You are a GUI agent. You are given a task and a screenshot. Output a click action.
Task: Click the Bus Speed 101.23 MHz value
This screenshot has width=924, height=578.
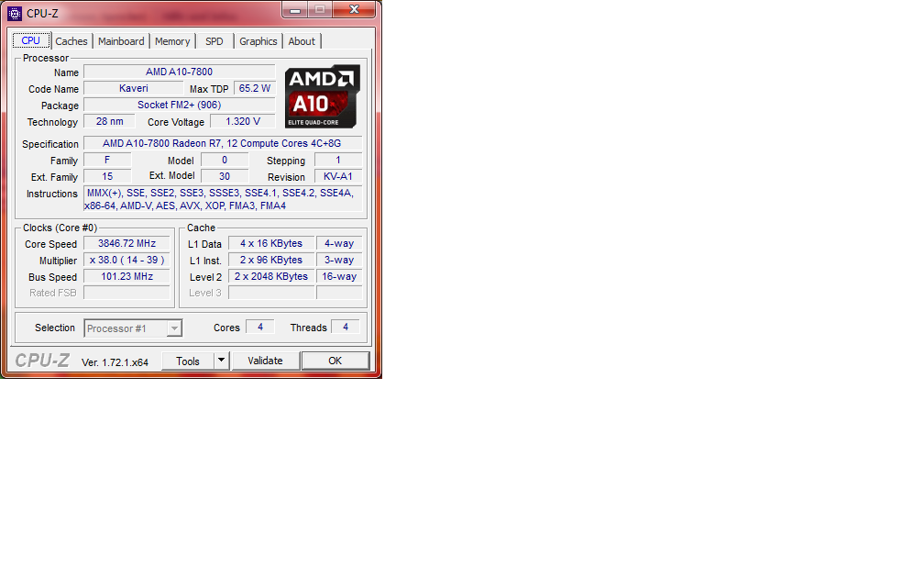click(x=126, y=277)
